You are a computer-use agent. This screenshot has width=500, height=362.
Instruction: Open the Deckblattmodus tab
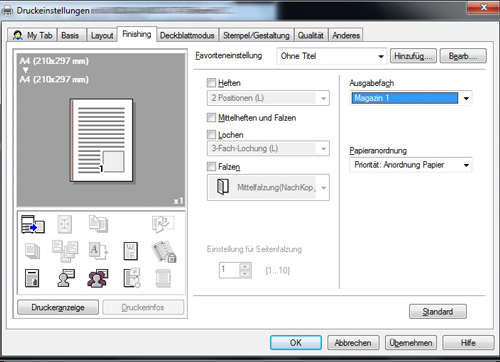187,35
